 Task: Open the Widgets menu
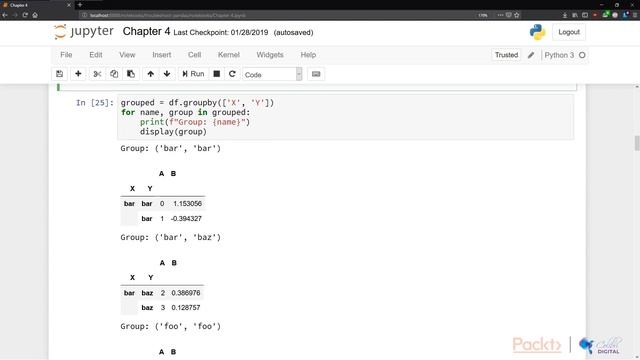pyautogui.click(x=270, y=55)
